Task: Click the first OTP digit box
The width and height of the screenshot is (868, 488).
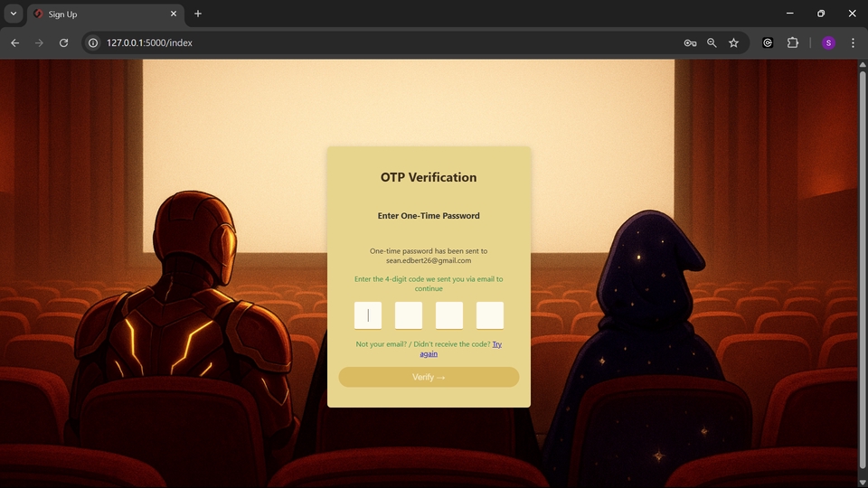Action: 368,315
